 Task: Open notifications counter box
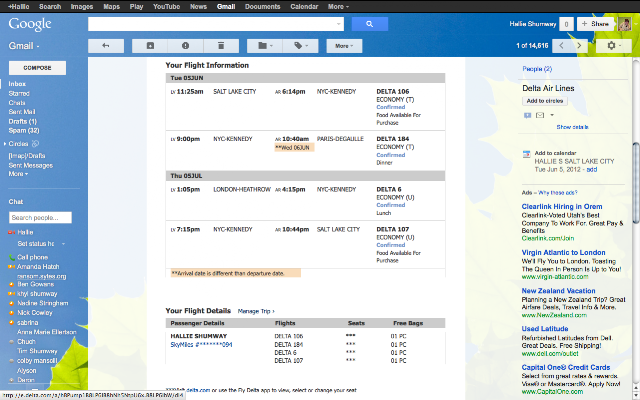click(566, 24)
